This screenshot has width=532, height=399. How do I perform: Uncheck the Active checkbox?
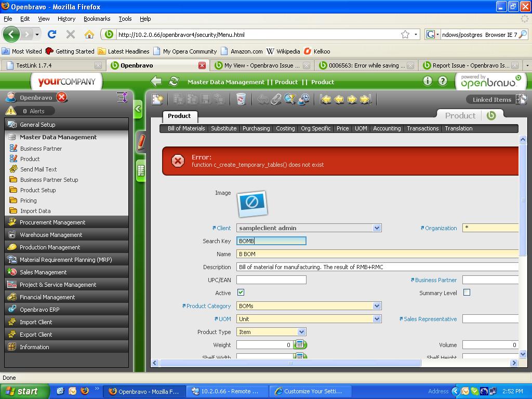(x=241, y=292)
